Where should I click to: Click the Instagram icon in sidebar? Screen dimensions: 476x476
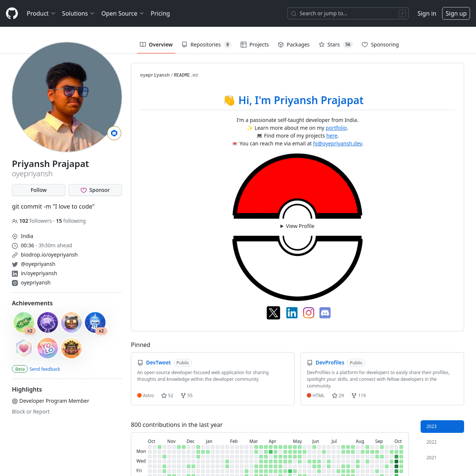15,283
